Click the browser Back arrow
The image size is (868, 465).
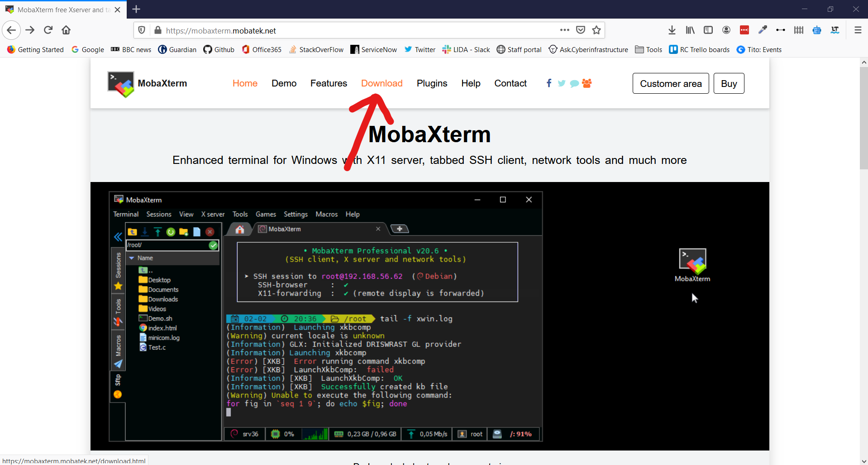coord(11,30)
